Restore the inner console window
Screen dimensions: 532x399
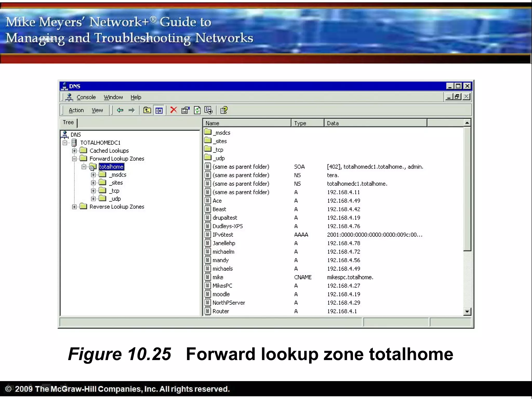pos(457,97)
